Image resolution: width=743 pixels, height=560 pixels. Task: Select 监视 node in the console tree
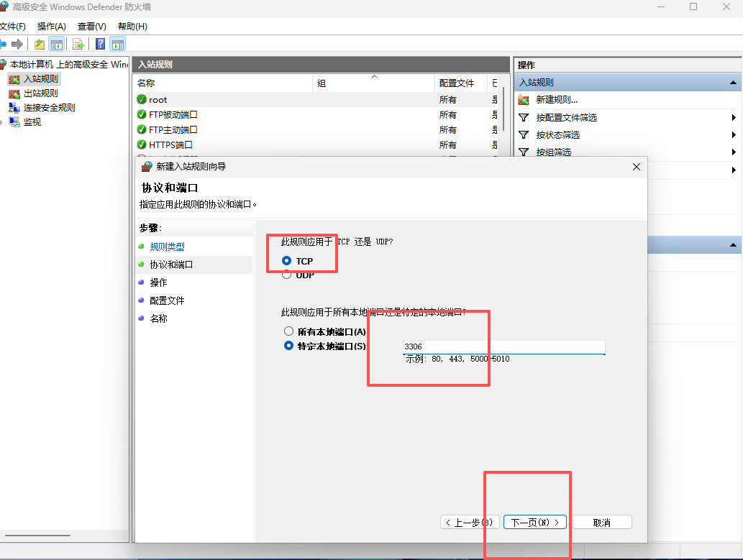coord(32,122)
